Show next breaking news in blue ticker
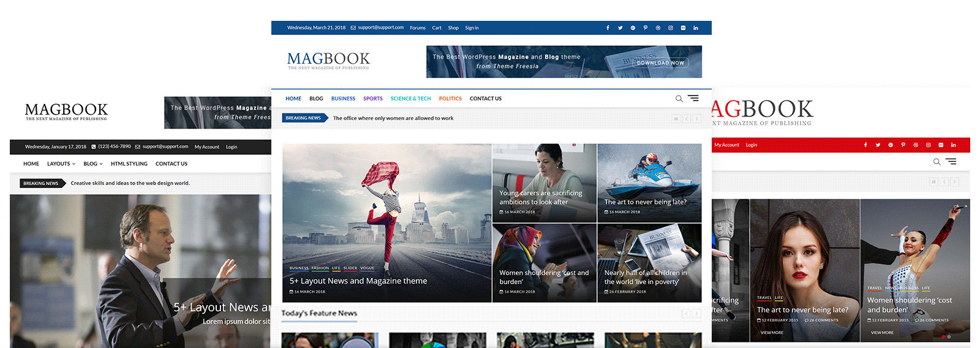This screenshot has width=980, height=348. (x=696, y=119)
